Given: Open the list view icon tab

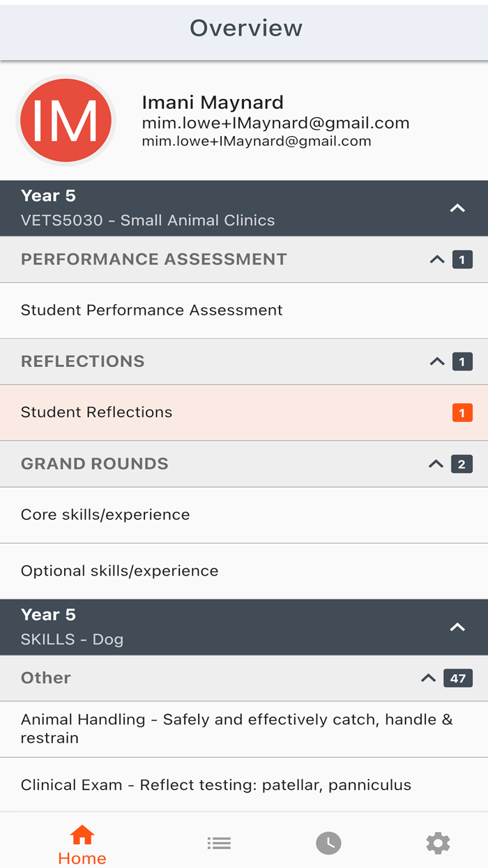Looking at the screenshot, I should (219, 844).
